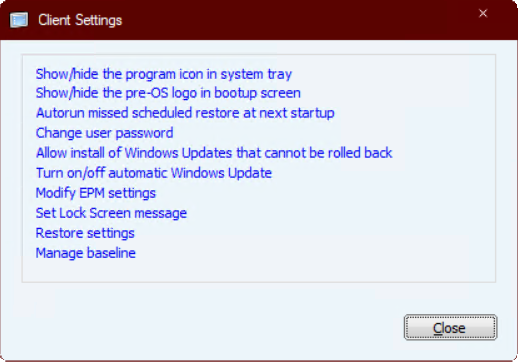
Task: Open the 'Modify EPM settings' link
Action: click(96, 193)
